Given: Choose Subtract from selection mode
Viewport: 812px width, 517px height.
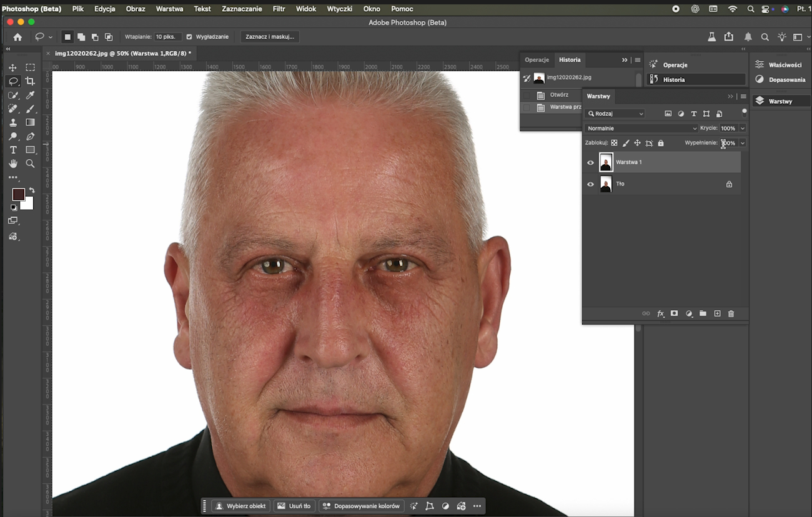Looking at the screenshot, I should pos(95,37).
